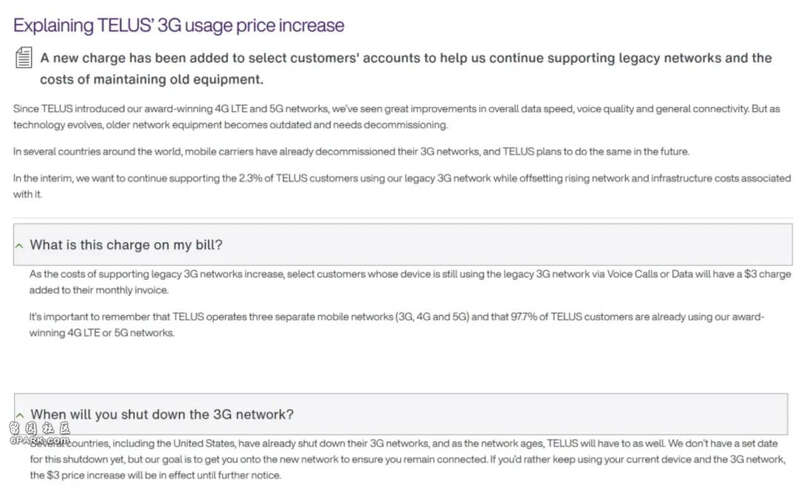Click the document icon beside the intro summary
Viewport: 800px width, 494px height.
(23, 58)
